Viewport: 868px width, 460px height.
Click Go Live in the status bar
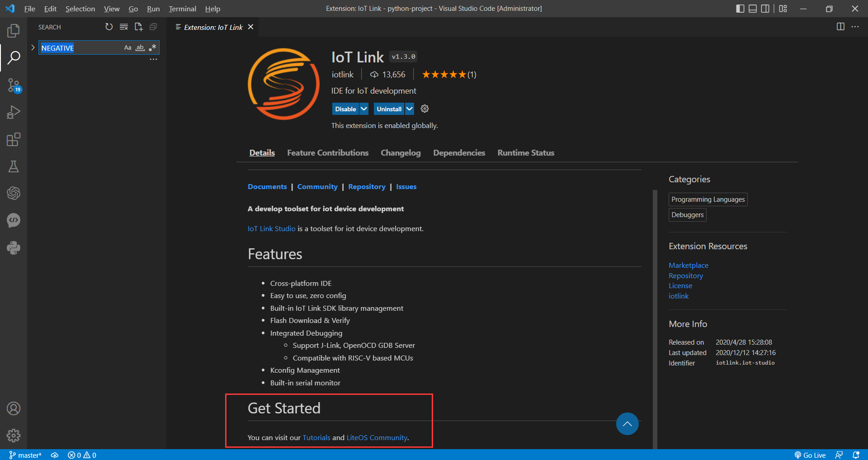(810, 455)
